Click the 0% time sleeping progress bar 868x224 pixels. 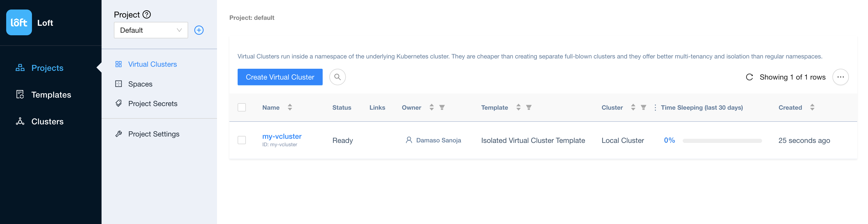coord(722,141)
